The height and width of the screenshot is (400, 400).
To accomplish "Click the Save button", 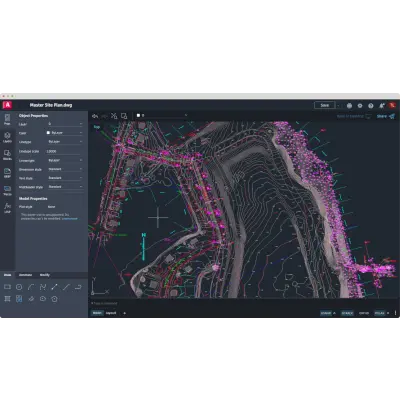I will click(325, 105).
